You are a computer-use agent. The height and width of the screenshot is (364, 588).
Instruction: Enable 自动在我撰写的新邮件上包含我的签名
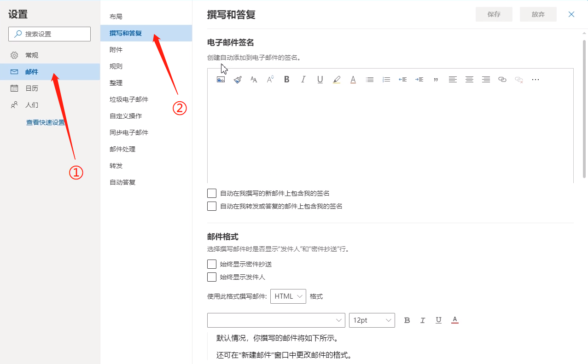pos(211,193)
